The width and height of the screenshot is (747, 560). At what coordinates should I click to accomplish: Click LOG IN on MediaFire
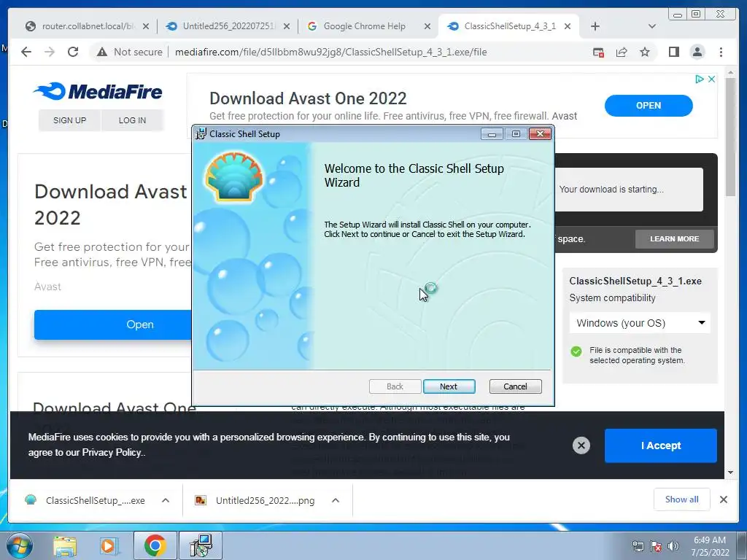point(133,120)
